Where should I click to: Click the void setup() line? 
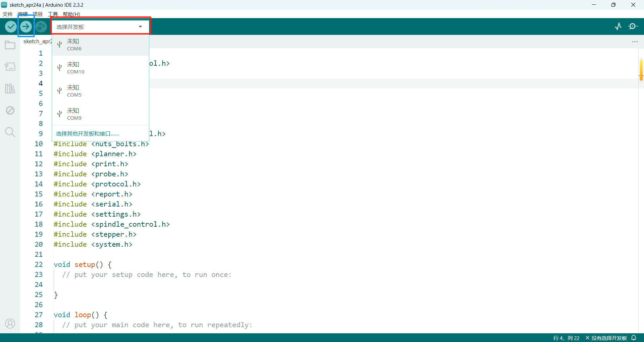[x=83, y=265]
